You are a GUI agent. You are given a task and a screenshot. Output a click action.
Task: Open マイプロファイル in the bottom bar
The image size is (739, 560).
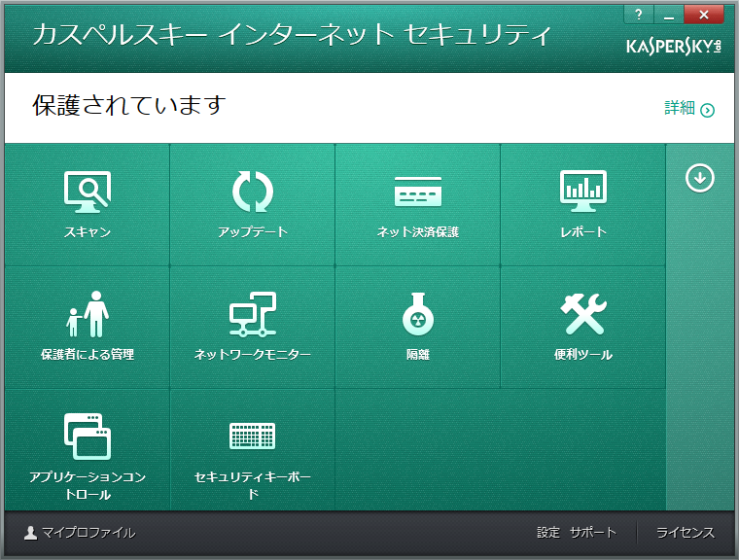89,533
